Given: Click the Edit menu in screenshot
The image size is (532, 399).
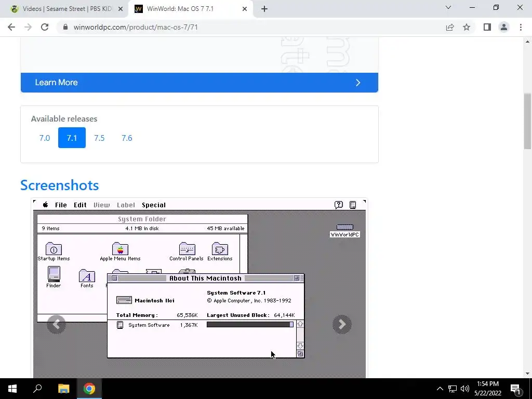Looking at the screenshot, I should click(81, 205).
